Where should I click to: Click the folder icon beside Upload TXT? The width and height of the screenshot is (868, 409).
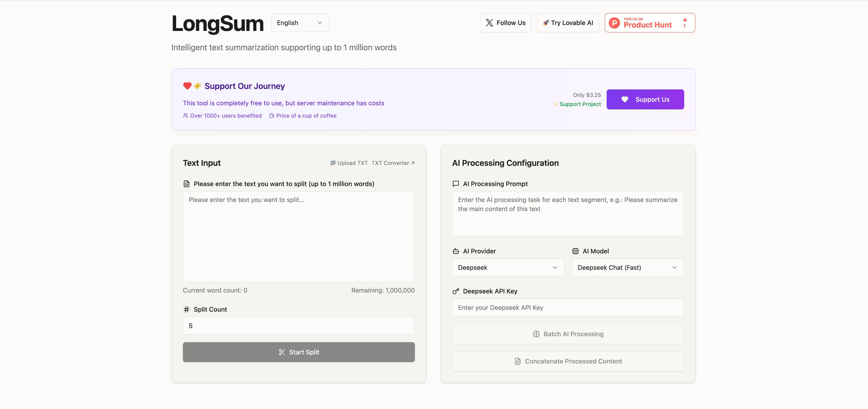click(x=333, y=163)
